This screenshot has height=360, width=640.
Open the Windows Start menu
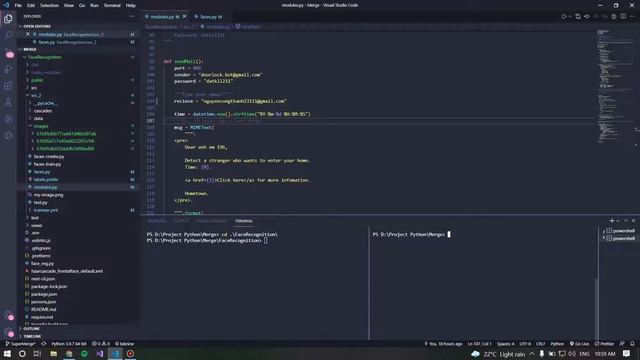tap(7, 354)
